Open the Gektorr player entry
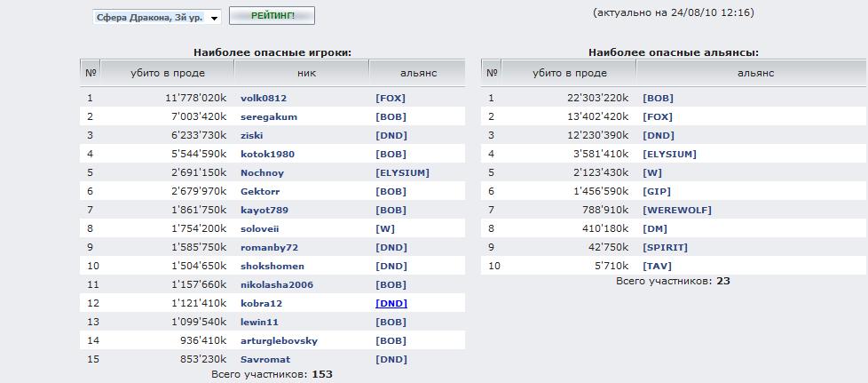The image size is (868, 383). tap(260, 191)
